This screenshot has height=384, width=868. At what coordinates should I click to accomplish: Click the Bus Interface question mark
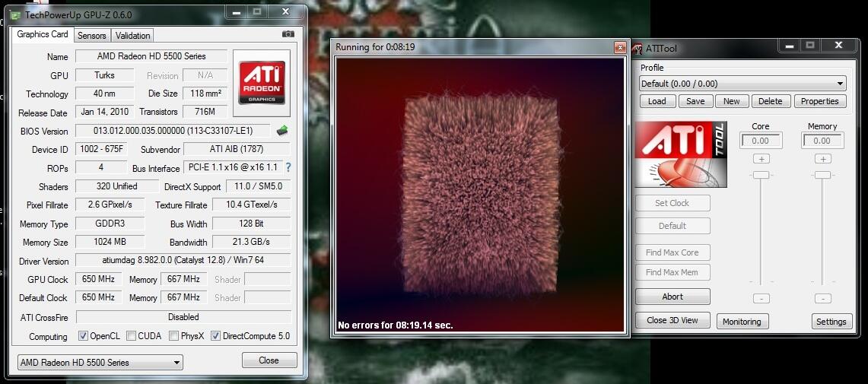click(288, 167)
